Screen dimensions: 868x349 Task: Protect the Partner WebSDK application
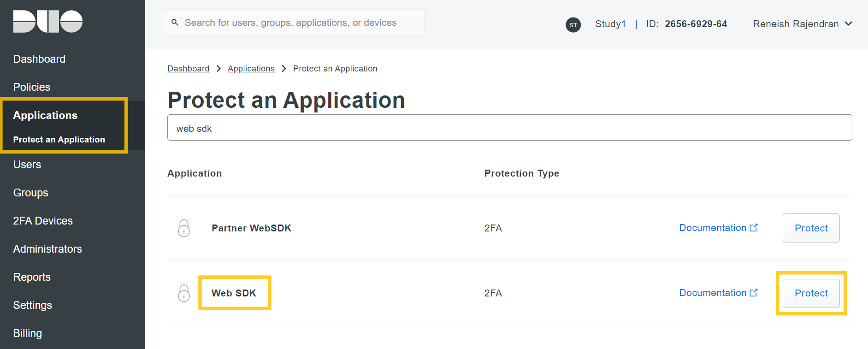(811, 228)
